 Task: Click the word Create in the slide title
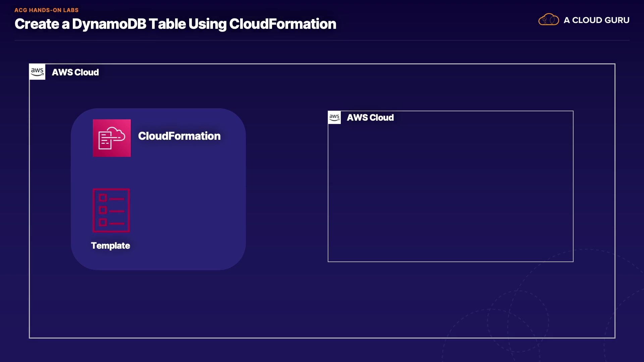[x=37, y=24]
